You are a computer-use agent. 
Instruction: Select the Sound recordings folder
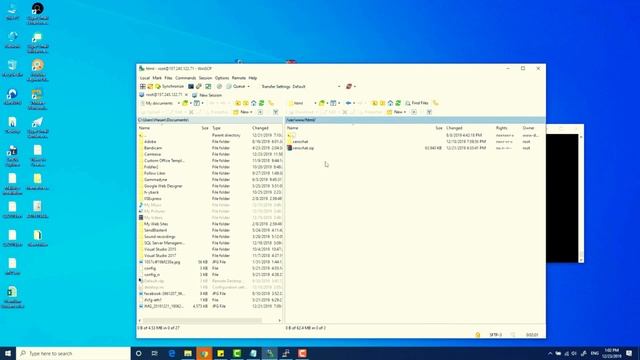point(160,237)
